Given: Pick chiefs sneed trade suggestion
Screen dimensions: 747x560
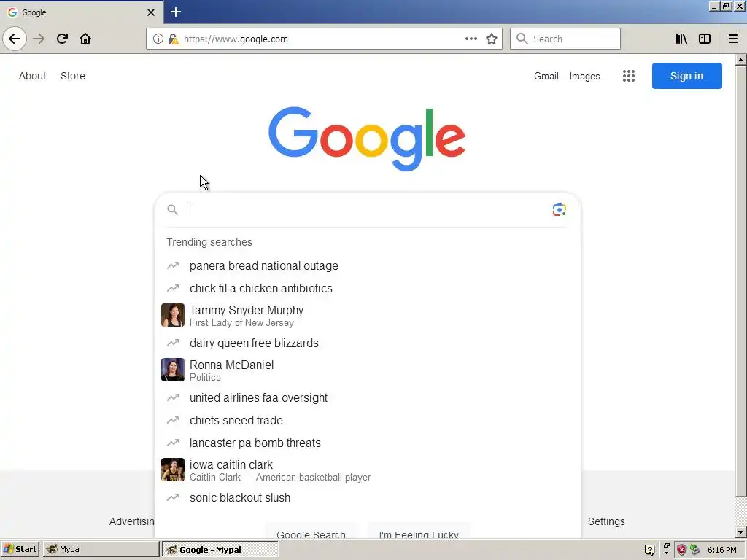Looking at the screenshot, I should pos(368,420).
